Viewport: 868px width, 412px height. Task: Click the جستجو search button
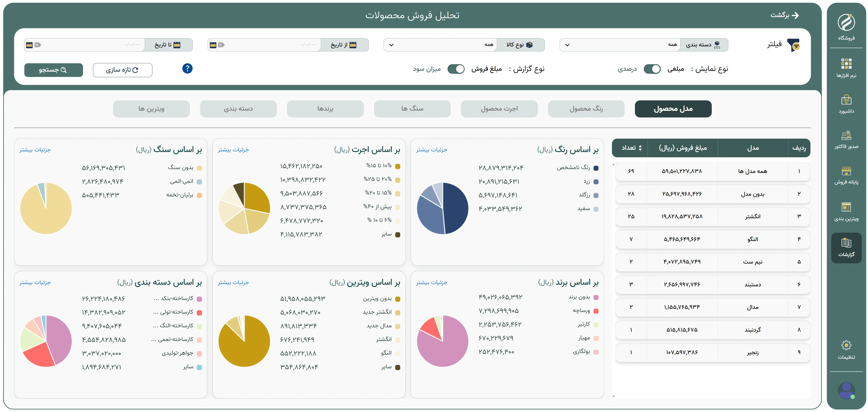coord(53,70)
